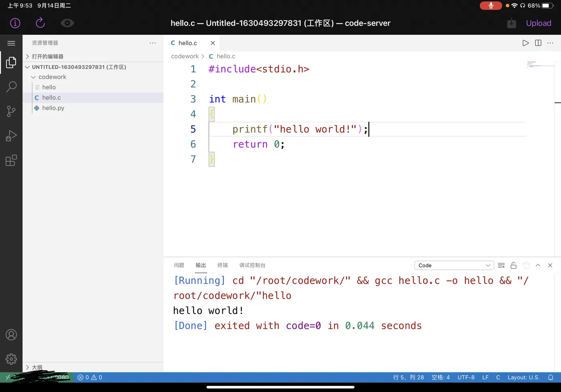Expand the 打开的编辑器 section
Image resolution: width=561 pixels, height=392 pixels.
[93, 57]
